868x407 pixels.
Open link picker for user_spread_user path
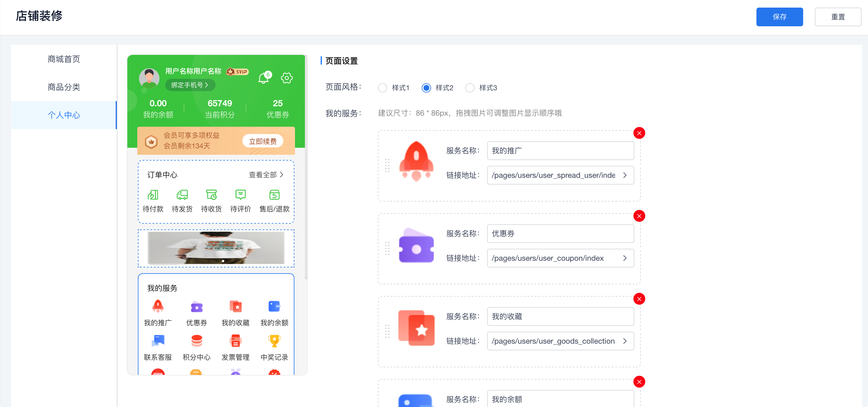pos(625,175)
